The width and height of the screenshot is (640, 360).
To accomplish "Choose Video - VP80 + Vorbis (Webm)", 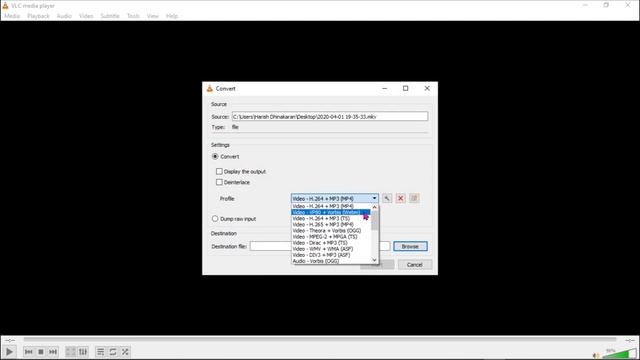I will 331,212.
